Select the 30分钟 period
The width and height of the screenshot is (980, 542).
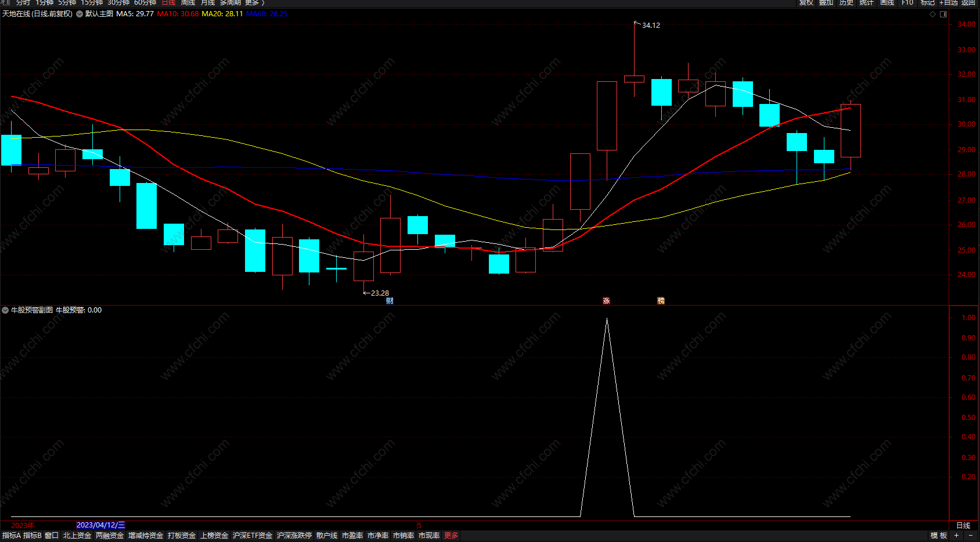[118, 3]
